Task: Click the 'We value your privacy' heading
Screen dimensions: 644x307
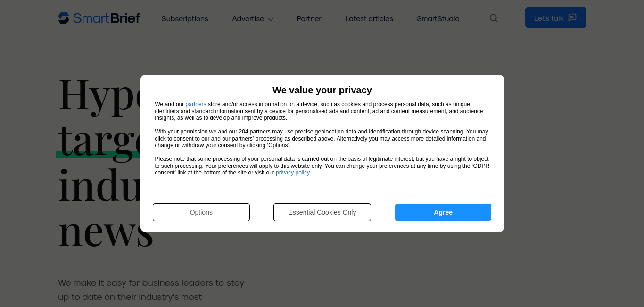Action: [322, 90]
